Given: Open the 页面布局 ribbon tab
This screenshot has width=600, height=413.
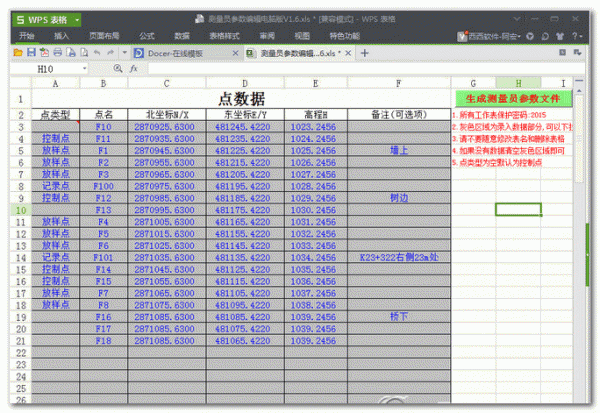Looking at the screenshot, I should click(104, 36).
